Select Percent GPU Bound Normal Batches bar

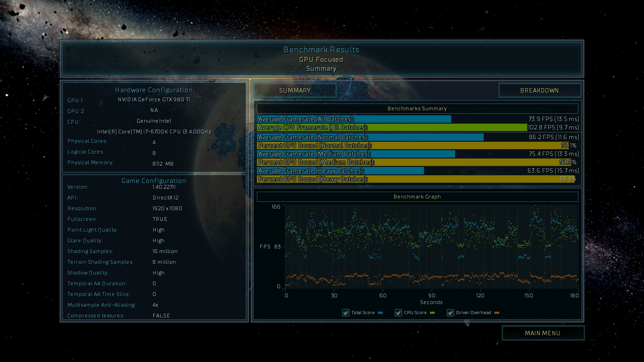pyautogui.click(x=413, y=145)
